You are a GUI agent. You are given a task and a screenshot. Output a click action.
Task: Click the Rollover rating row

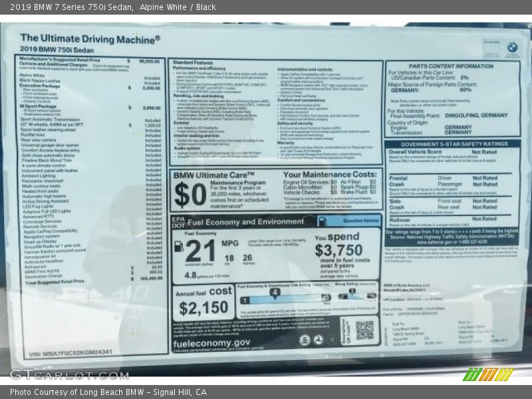[x=443, y=219]
